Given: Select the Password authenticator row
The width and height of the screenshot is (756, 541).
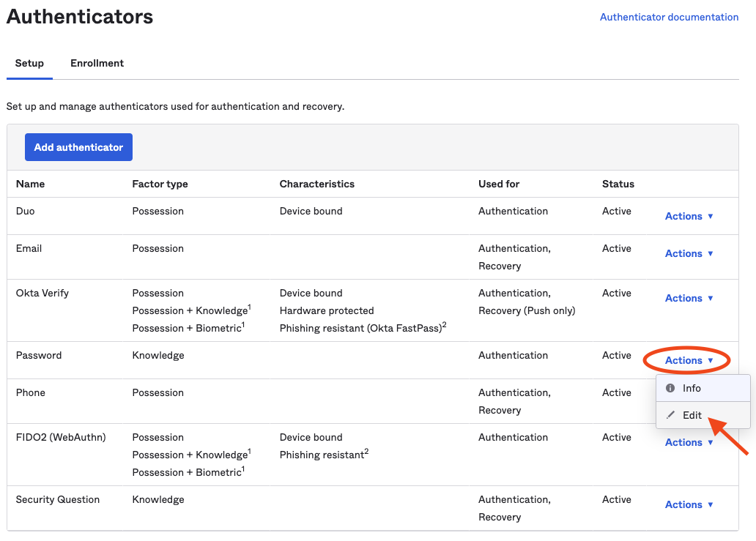Looking at the screenshot, I should click(x=39, y=355).
